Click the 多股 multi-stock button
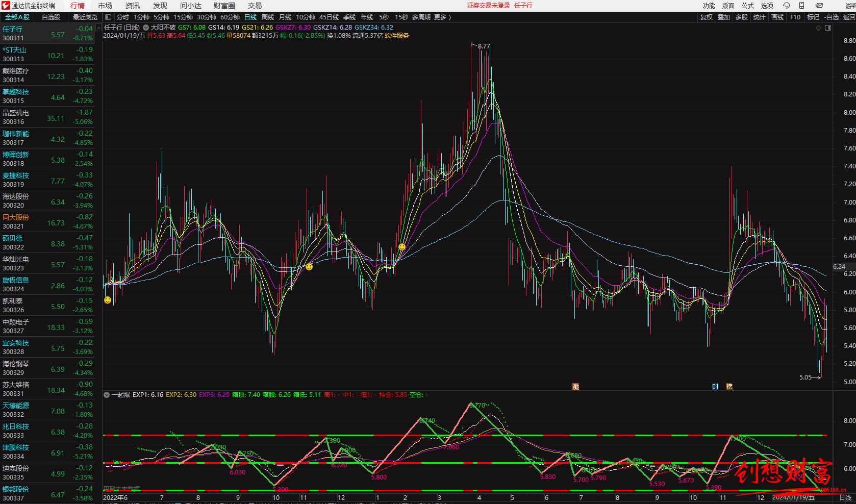Image resolution: width=856 pixels, height=504 pixels. point(742,17)
